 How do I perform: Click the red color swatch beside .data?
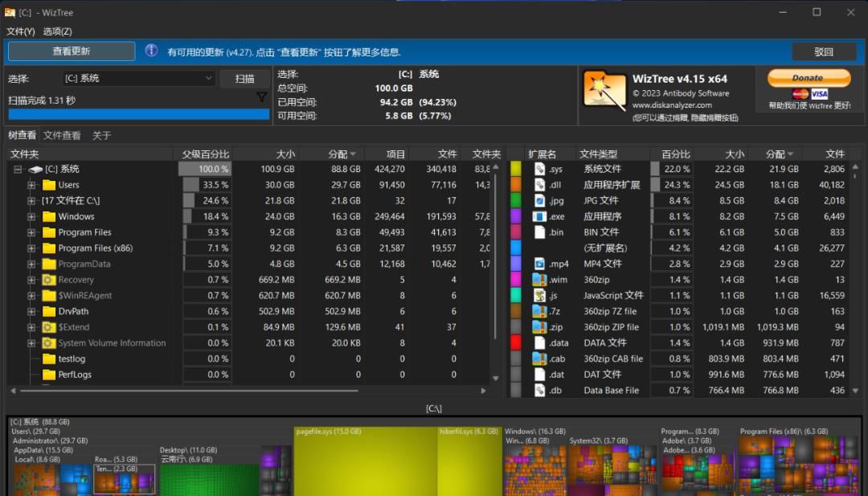[x=515, y=342]
